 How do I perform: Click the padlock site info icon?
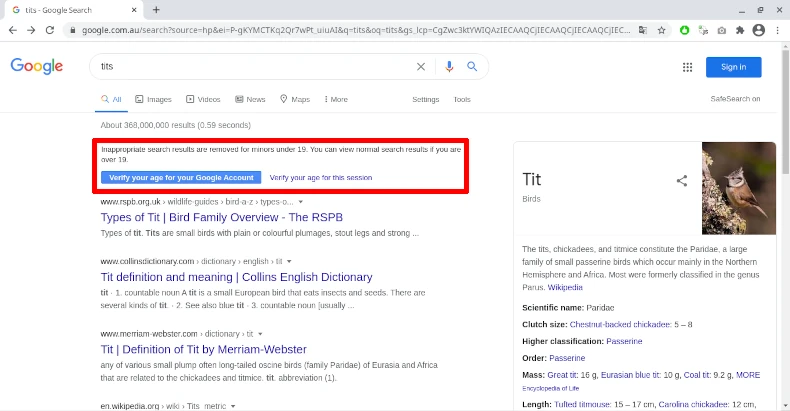(x=73, y=30)
